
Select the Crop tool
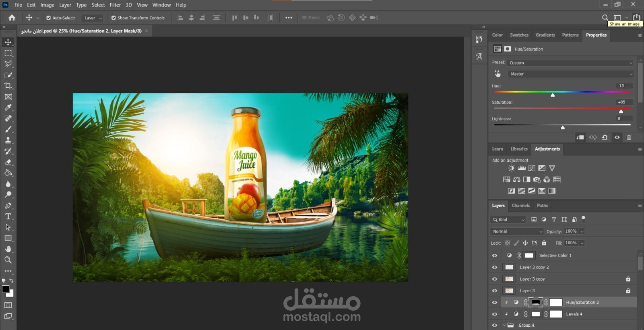8,86
